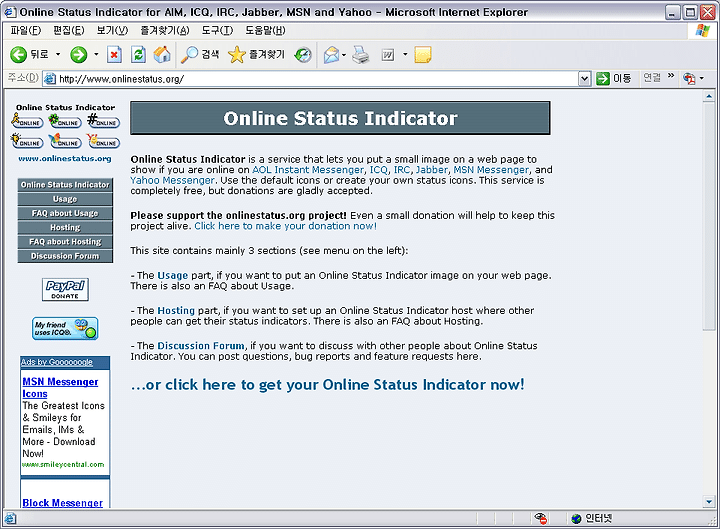This screenshot has height=529, width=720.
Task: Open the Forward button history dropdown arrow
Action: click(x=96, y=55)
